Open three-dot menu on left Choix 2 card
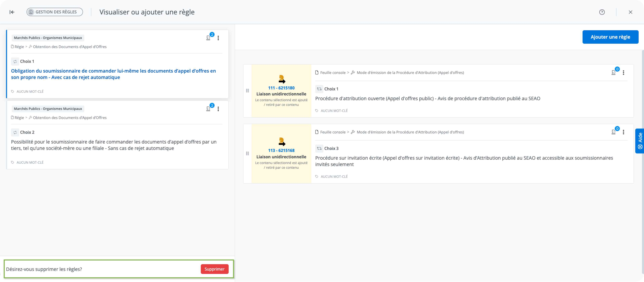This screenshot has width=644, height=282. [x=218, y=109]
